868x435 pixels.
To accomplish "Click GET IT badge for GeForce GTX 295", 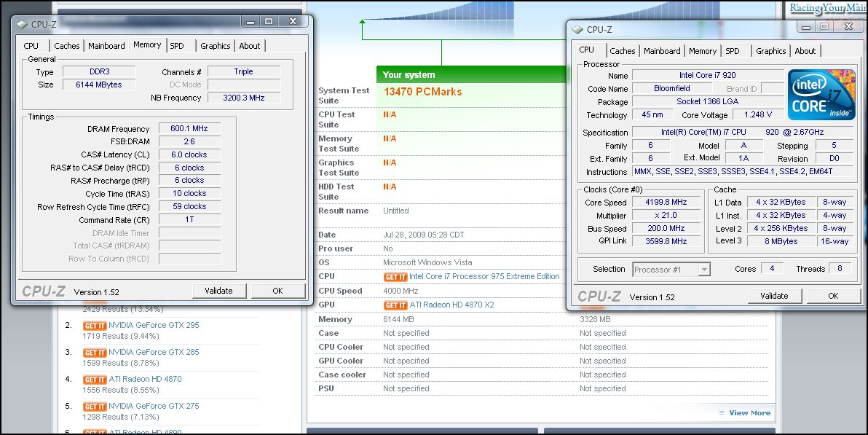I will pyautogui.click(x=95, y=326).
